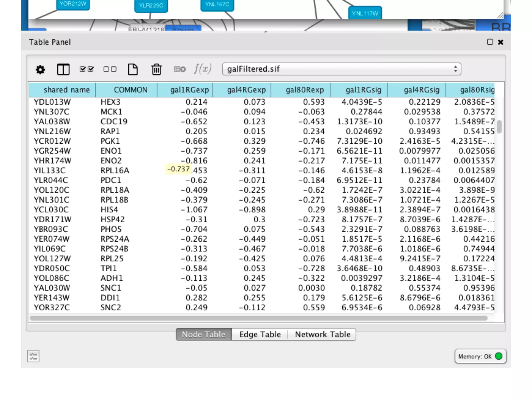Image resolution: width=532 pixels, height=399 pixels.
Task: Click the delete columns trash icon
Action: 156,69
